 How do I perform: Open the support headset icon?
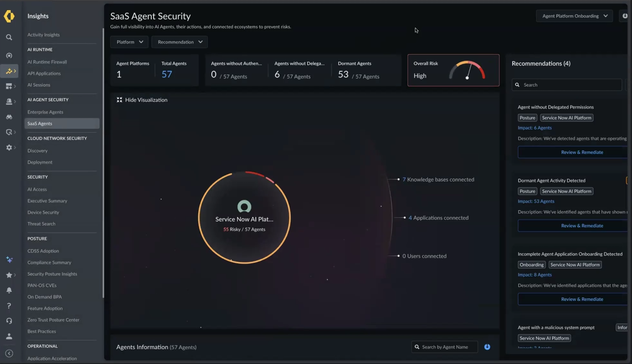(9, 321)
